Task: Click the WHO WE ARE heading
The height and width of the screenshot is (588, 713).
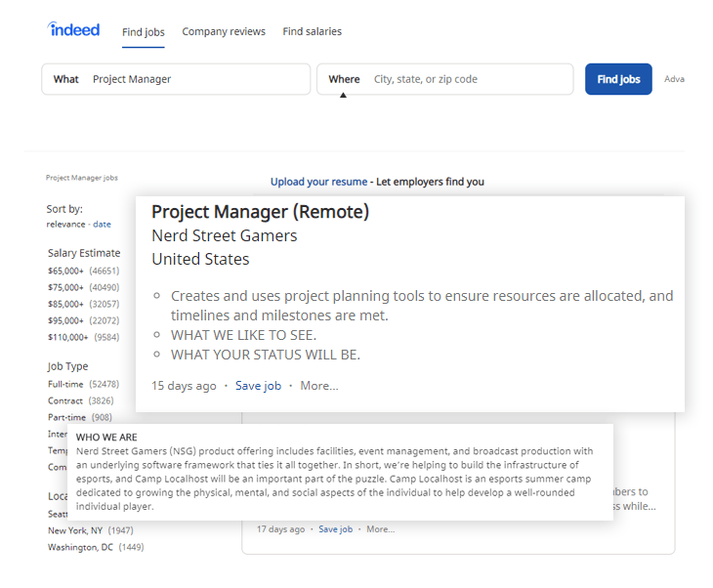Action: (106, 437)
